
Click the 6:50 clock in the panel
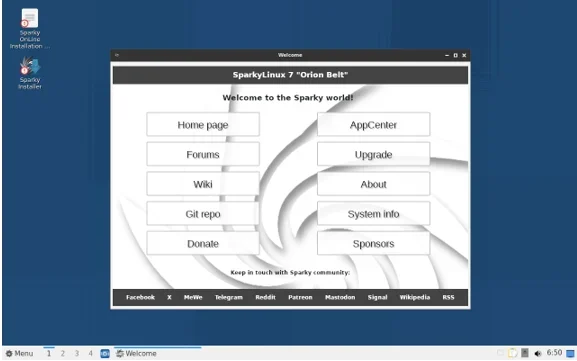click(x=554, y=353)
